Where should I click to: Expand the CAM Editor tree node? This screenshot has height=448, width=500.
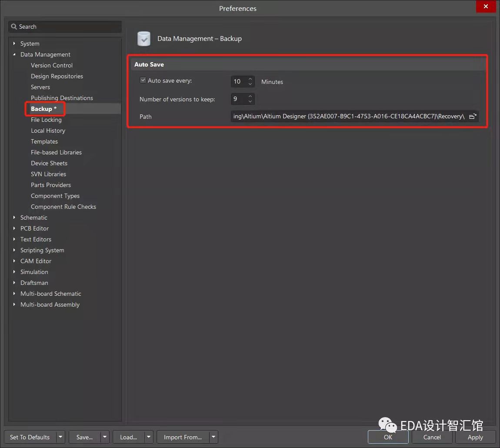14,261
